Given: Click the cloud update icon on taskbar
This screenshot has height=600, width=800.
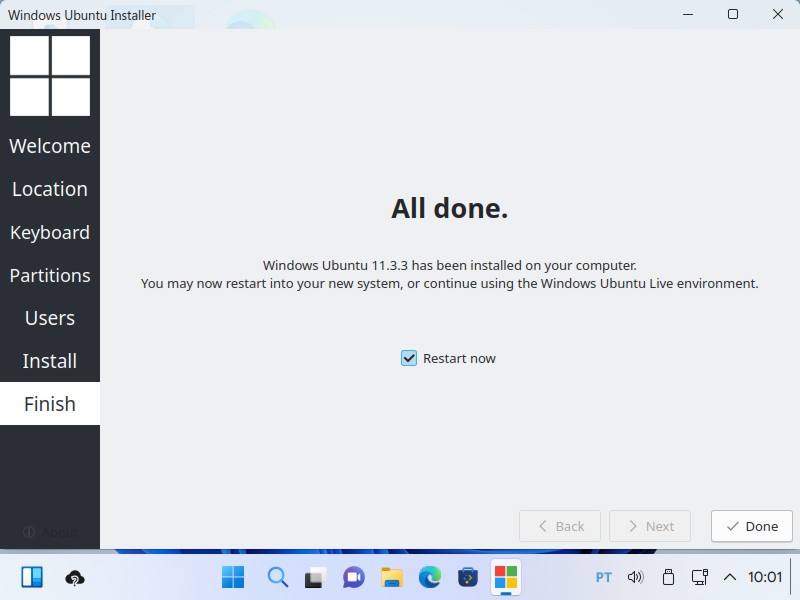Looking at the screenshot, I should coord(75,578).
